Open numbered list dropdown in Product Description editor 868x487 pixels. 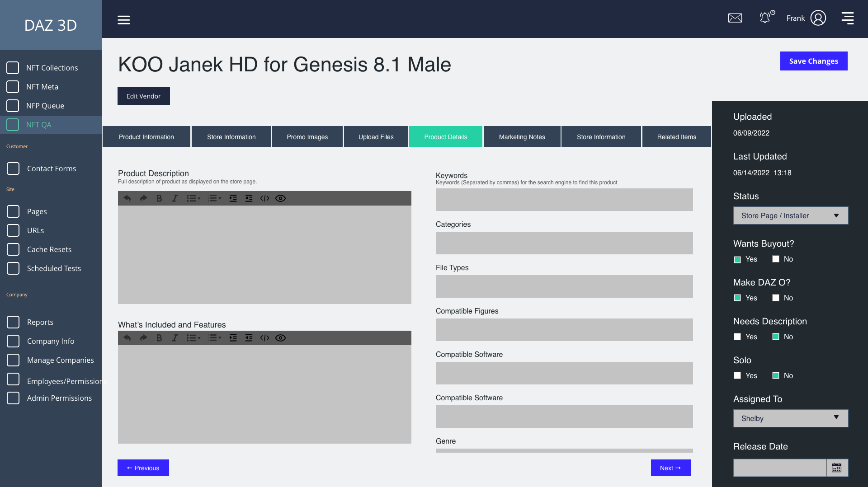click(x=214, y=198)
